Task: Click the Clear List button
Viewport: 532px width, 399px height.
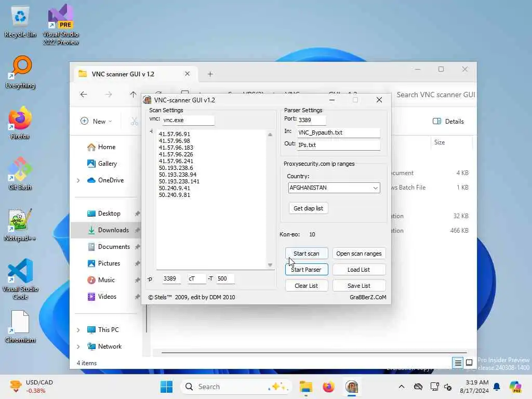Action: [307, 286]
